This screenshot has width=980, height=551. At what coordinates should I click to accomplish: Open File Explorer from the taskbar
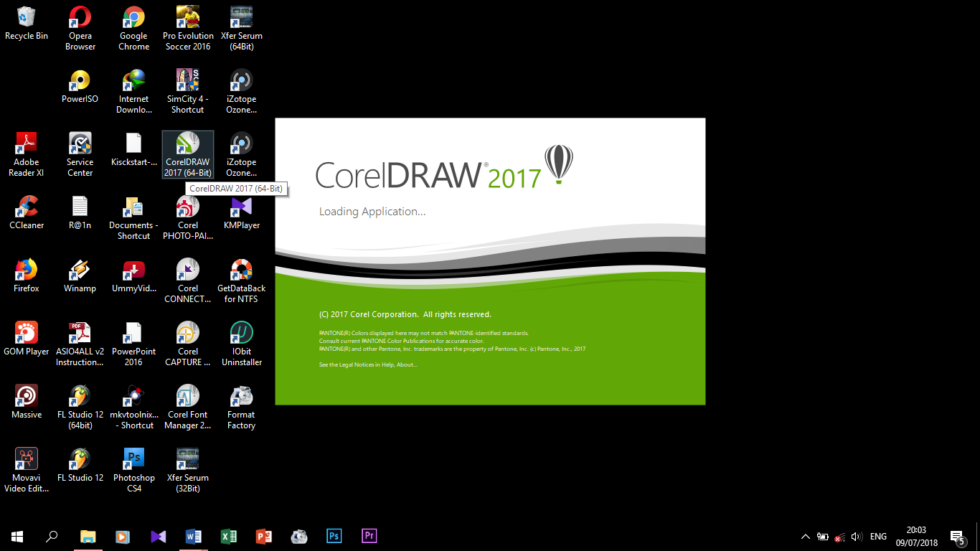tap(88, 536)
